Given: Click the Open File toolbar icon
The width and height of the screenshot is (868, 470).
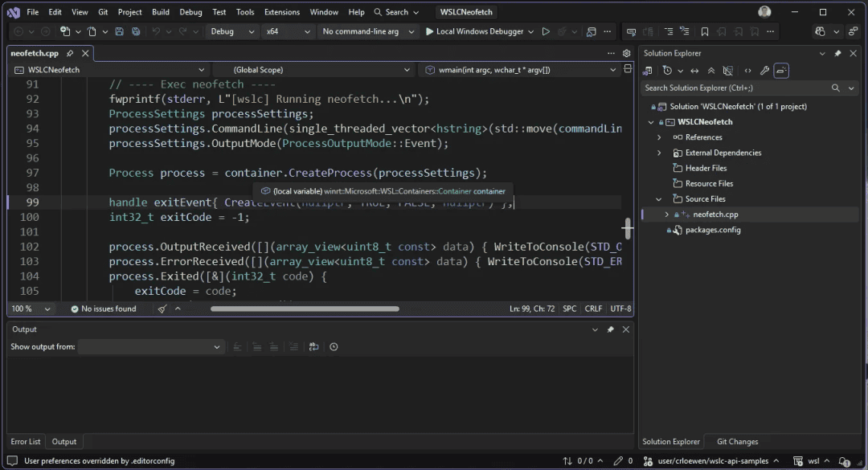Looking at the screenshot, I should (x=92, y=31).
